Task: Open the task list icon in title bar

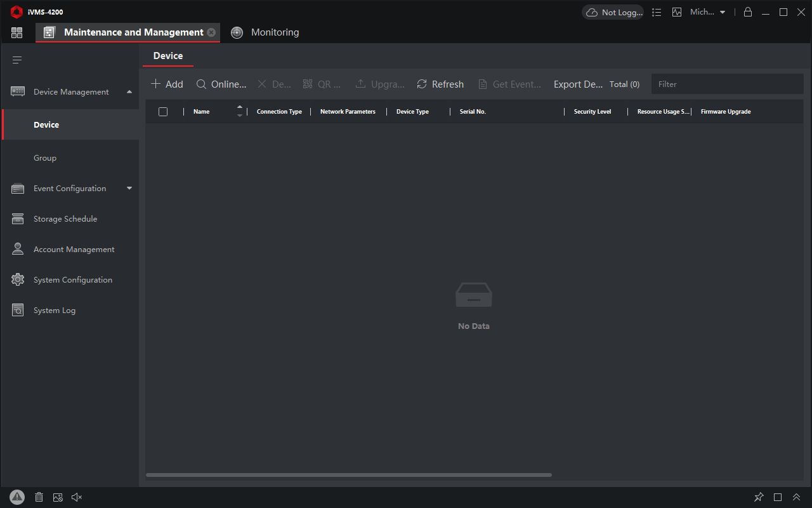Action: tap(657, 12)
